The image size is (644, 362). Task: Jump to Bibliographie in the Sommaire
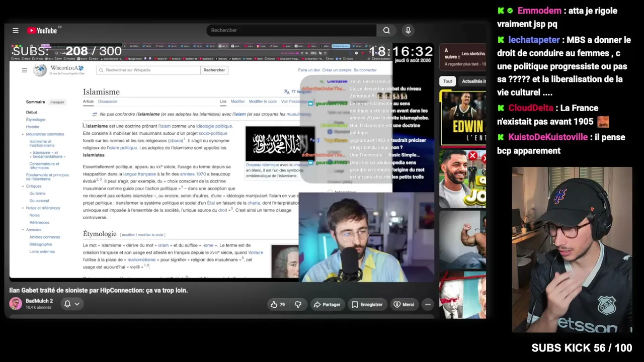[40, 244]
